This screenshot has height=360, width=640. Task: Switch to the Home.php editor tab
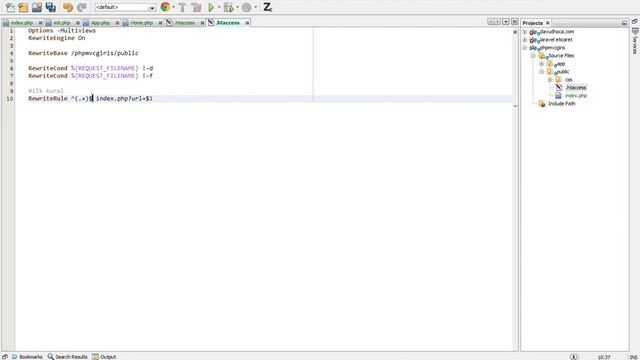tap(141, 23)
